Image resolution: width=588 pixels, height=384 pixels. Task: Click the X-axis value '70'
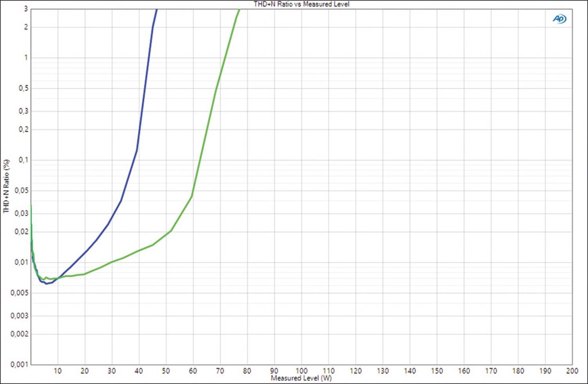220,371
